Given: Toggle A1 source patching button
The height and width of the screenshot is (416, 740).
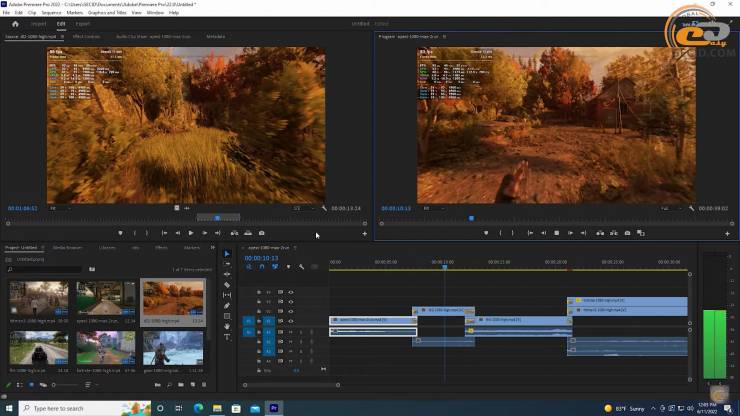Looking at the screenshot, I should click(249, 332).
